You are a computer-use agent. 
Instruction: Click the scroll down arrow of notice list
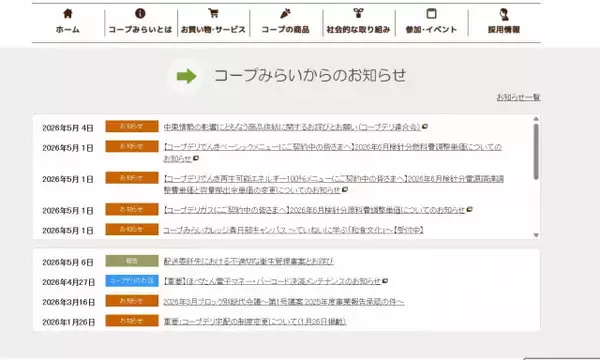pyautogui.click(x=536, y=235)
